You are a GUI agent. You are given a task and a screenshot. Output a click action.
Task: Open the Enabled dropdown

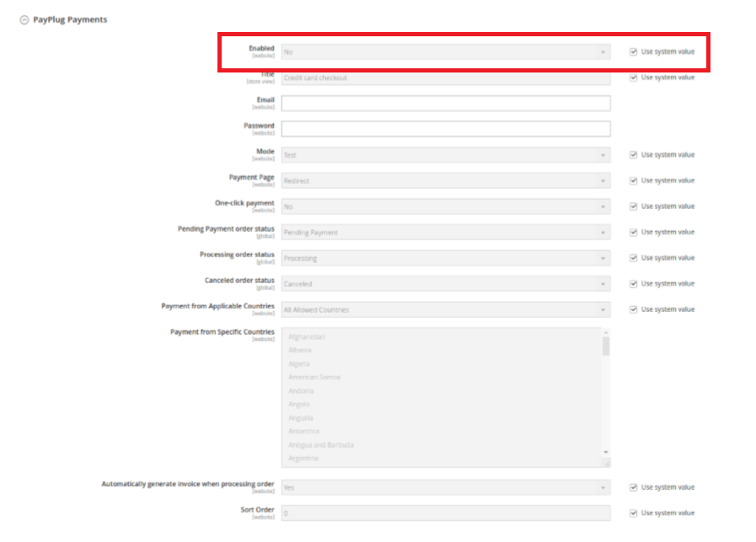(x=446, y=52)
